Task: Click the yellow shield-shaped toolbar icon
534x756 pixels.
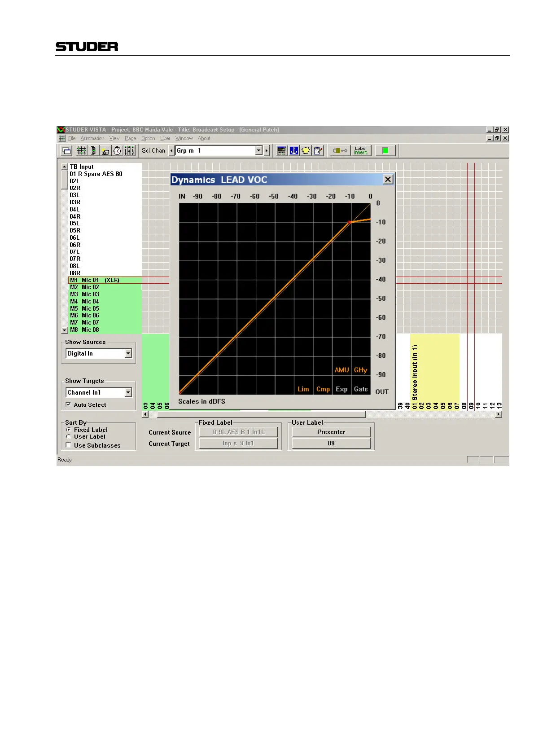Action: point(306,151)
